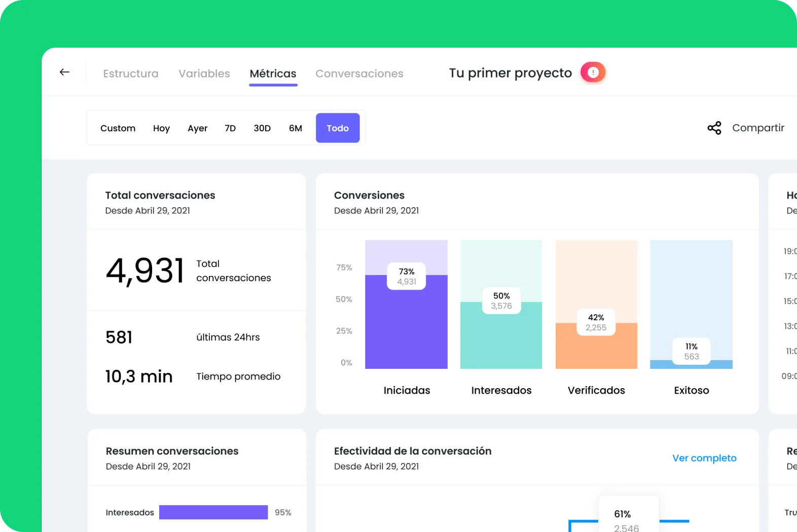Select the 7D time range

point(230,128)
